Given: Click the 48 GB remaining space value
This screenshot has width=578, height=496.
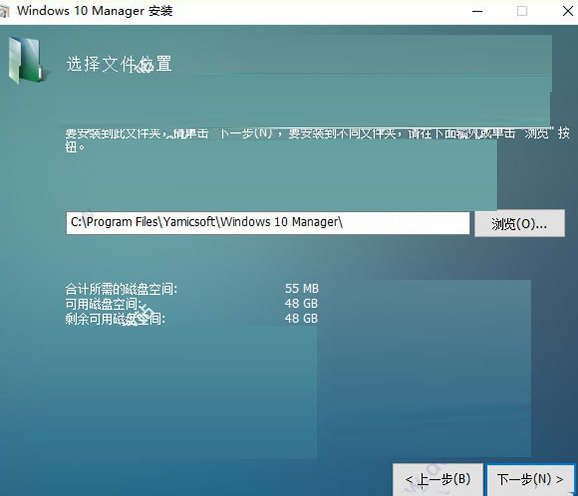Looking at the screenshot, I should (x=301, y=318).
